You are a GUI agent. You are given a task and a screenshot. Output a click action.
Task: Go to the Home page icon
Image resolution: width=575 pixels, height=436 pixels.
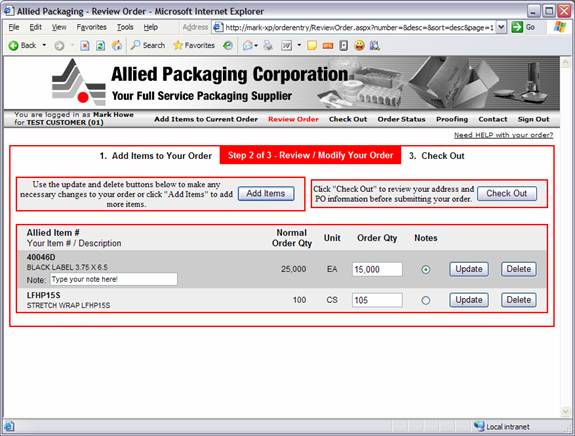(x=117, y=45)
